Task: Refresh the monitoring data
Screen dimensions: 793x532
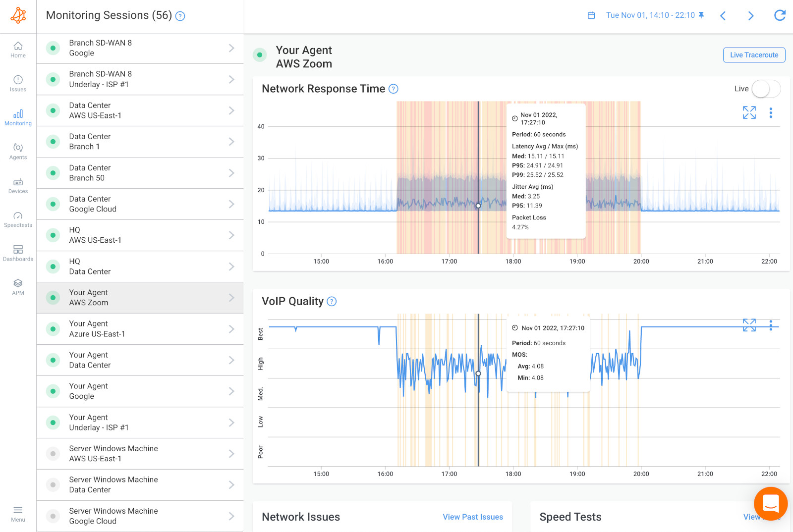Action: pyautogui.click(x=780, y=15)
